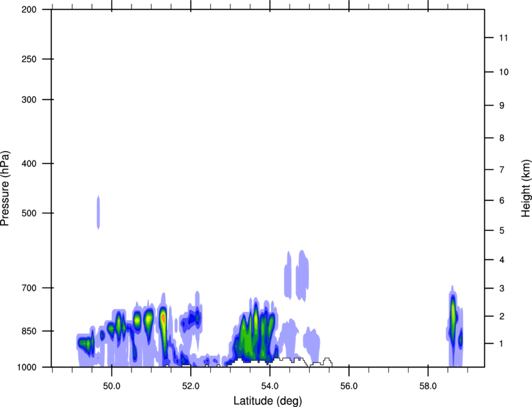Select pressure tick label 300
This screenshot has width=532, height=407.
pyautogui.click(x=29, y=100)
